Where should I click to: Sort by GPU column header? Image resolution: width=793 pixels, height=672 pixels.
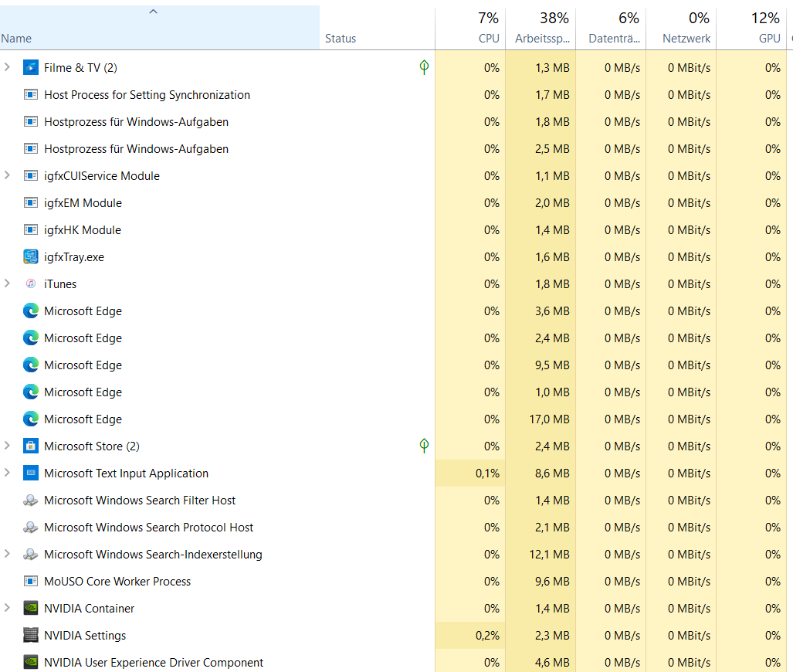[x=751, y=27]
